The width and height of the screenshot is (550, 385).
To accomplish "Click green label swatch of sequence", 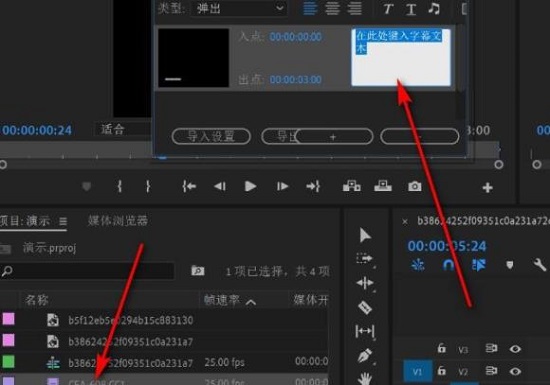I will point(8,362).
